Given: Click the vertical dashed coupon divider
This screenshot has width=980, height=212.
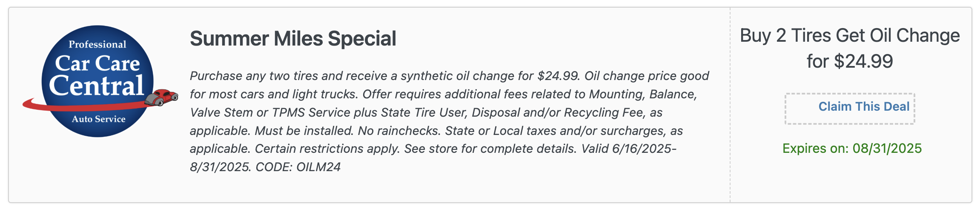Looking at the screenshot, I should coord(730,105).
